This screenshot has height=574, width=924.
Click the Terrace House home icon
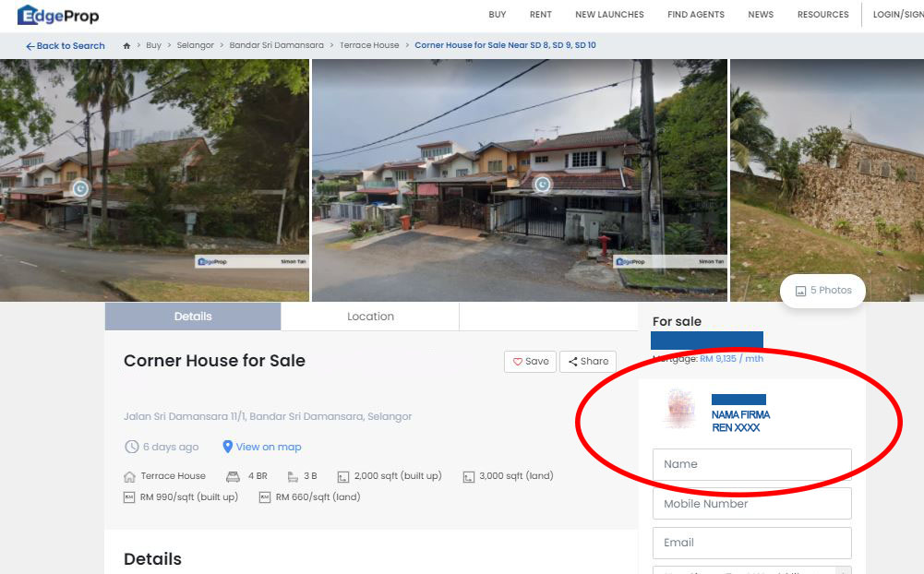click(x=129, y=476)
